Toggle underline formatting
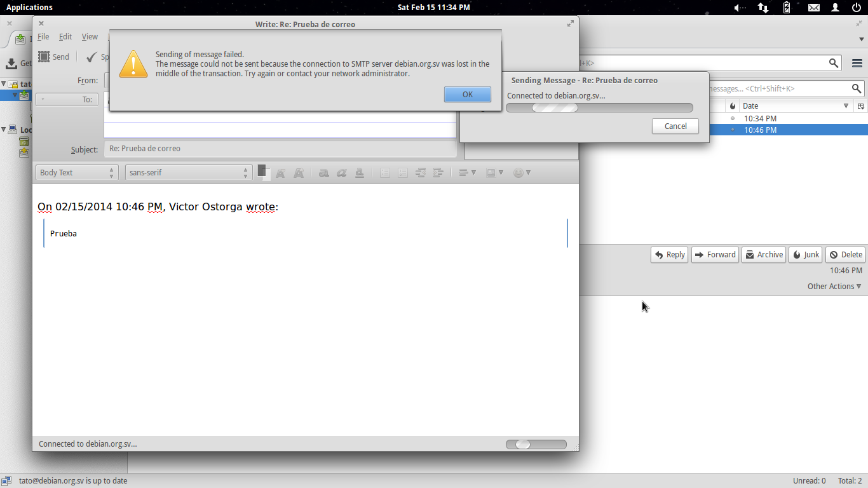This screenshot has height=488, width=868. (360, 173)
